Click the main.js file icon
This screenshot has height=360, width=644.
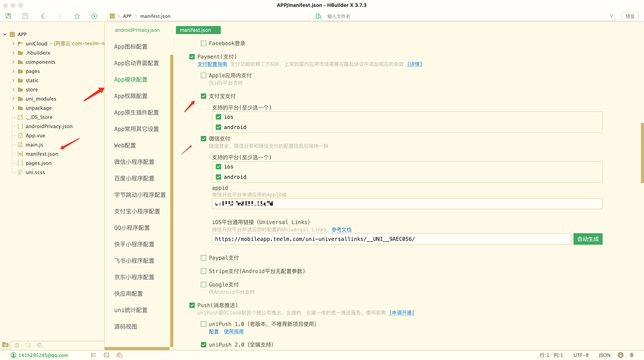click(x=20, y=145)
